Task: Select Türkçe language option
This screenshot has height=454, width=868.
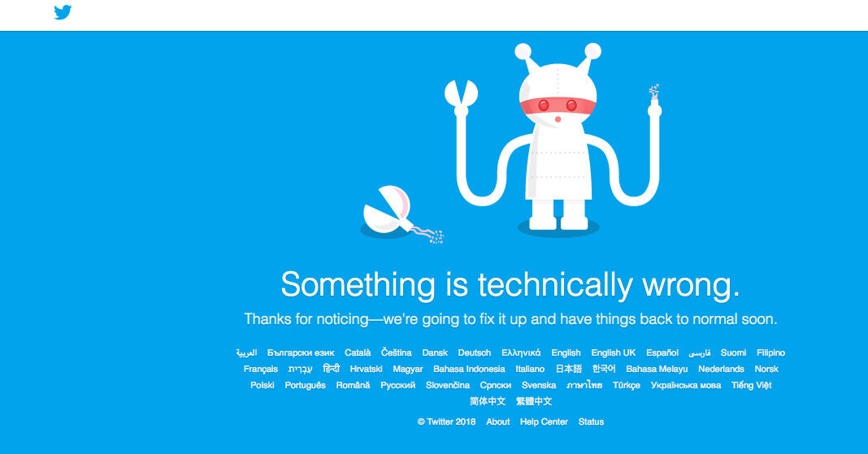Action: [626, 386]
